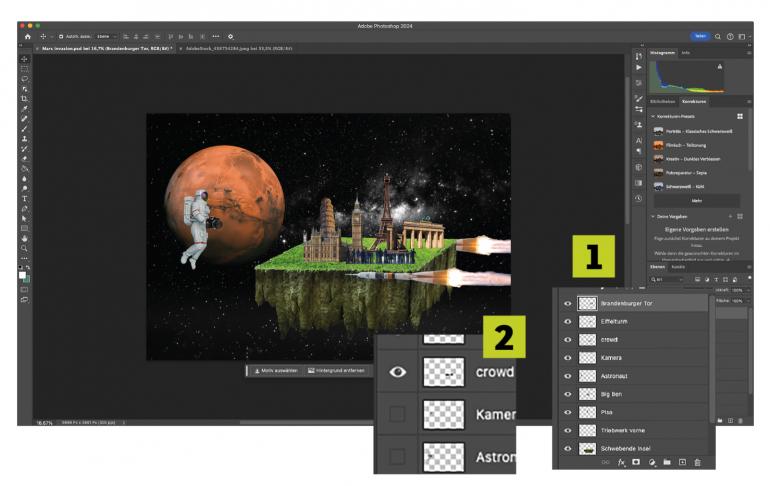Click the Hintergrund entfernen button

[x=336, y=371]
